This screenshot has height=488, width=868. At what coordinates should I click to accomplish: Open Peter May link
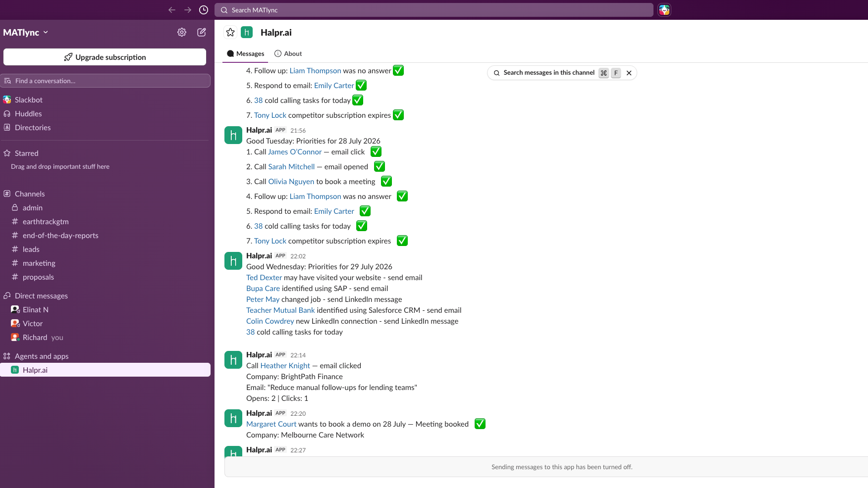[x=263, y=299]
